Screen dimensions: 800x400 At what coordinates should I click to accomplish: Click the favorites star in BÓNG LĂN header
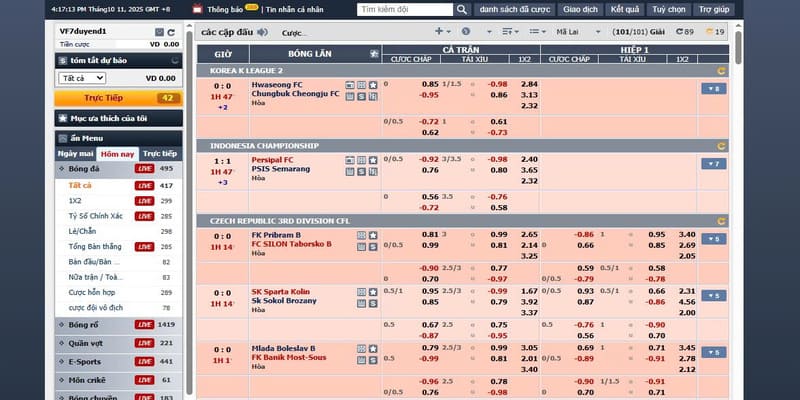374,54
